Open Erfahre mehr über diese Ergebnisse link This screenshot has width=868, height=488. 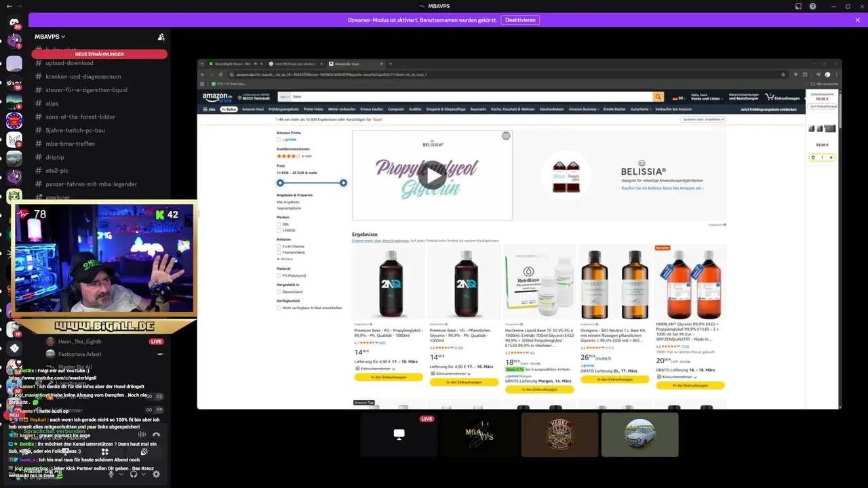380,241
